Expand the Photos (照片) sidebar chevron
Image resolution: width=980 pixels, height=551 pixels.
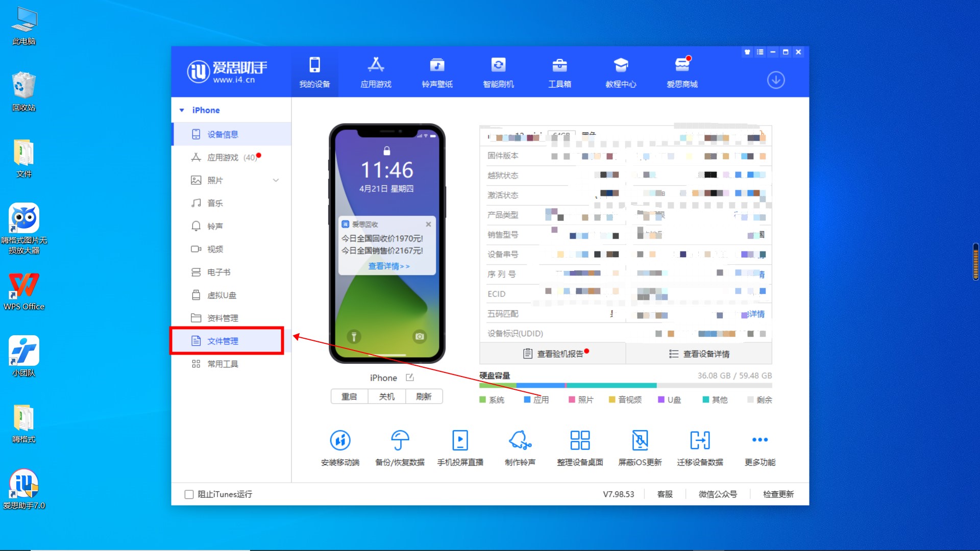[276, 180]
